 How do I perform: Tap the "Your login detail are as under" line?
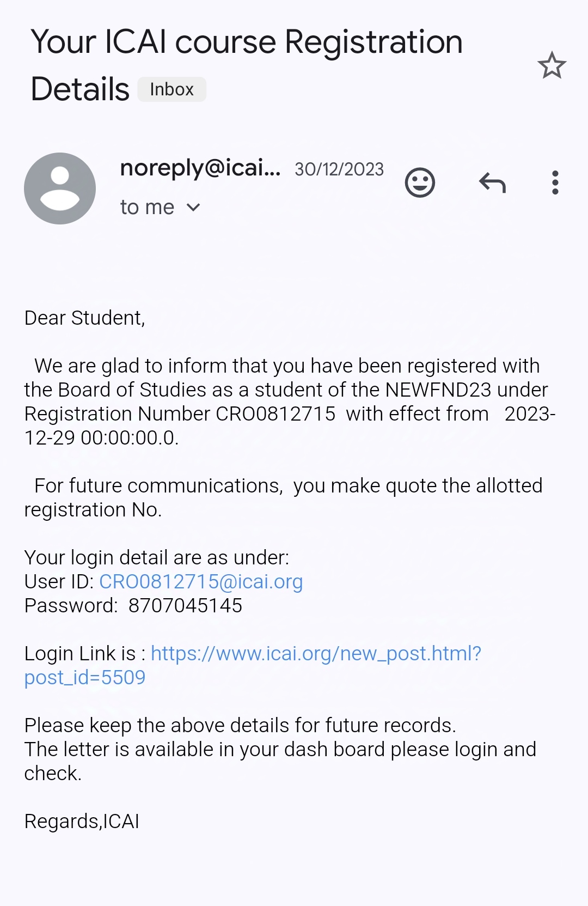[157, 558]
